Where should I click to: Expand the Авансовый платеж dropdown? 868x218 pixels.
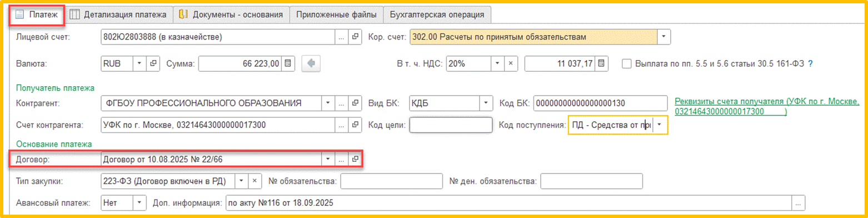coord(139,203)
